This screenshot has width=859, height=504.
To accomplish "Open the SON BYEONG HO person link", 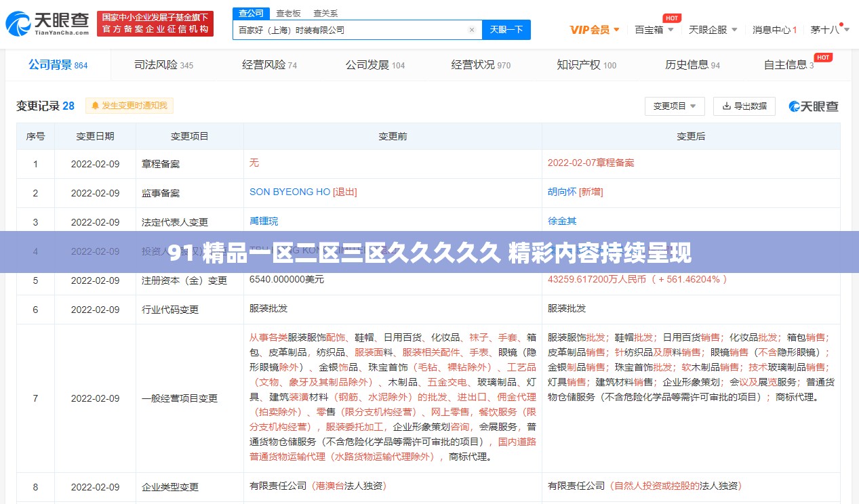I will click(x=289, y=192).
